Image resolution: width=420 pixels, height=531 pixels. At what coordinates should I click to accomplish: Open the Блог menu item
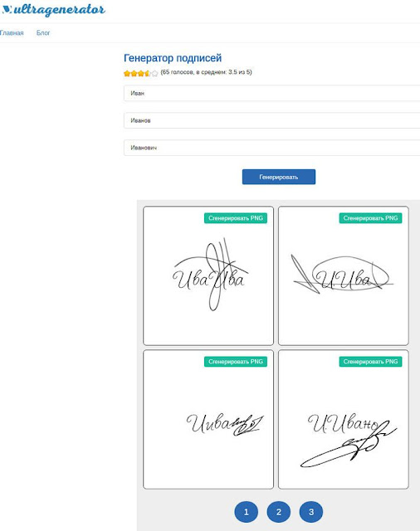[x=43, y=33]
